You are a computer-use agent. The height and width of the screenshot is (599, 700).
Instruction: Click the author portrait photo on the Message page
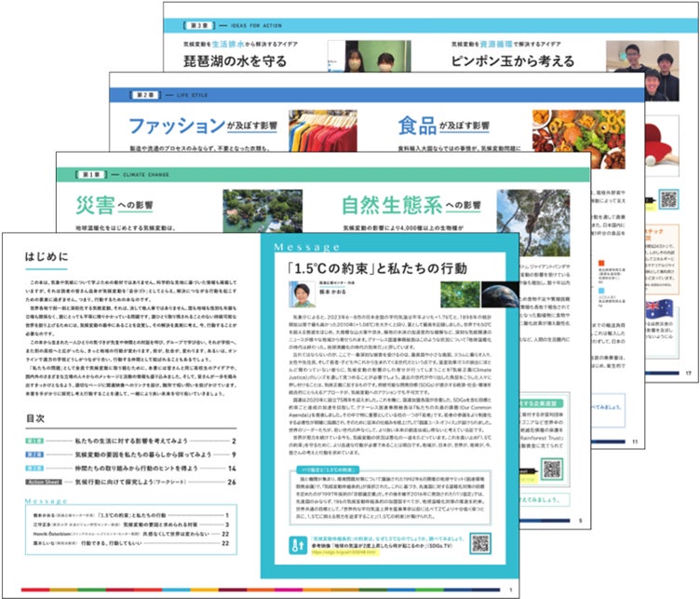tap(303, 294)
